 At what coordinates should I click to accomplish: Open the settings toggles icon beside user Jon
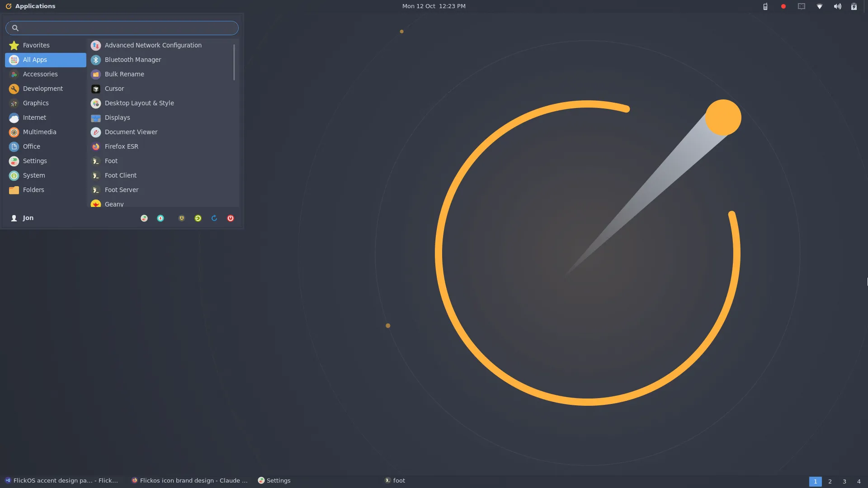(x=144, y=218)
